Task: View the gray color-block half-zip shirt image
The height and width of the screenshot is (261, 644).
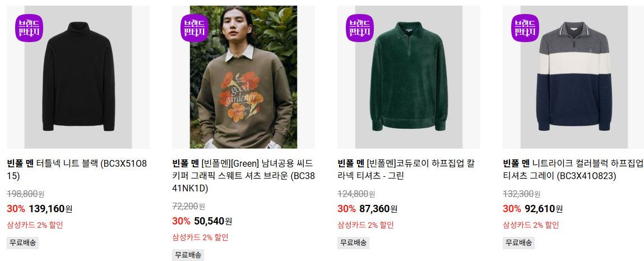Action: point(573,77)
